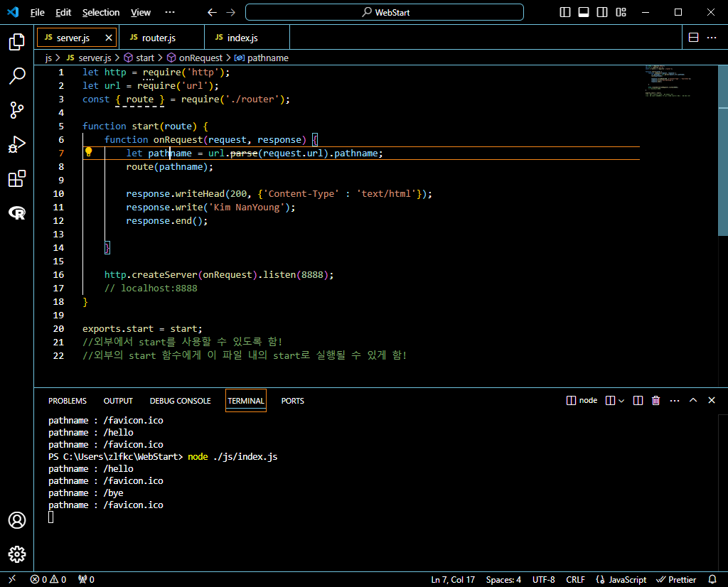This screenshot has height=587, width=728.
Task: Open the R extension view icon
Action: click(17, 213)
